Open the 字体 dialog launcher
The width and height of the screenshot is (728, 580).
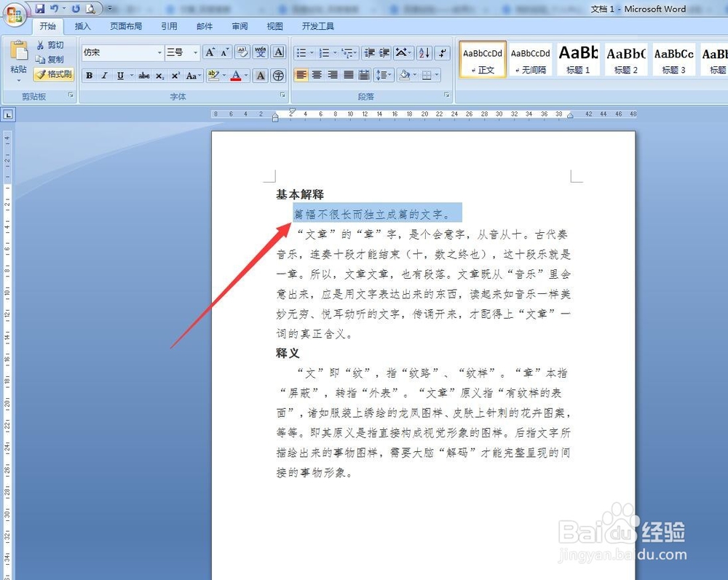(x=282, y=95)
